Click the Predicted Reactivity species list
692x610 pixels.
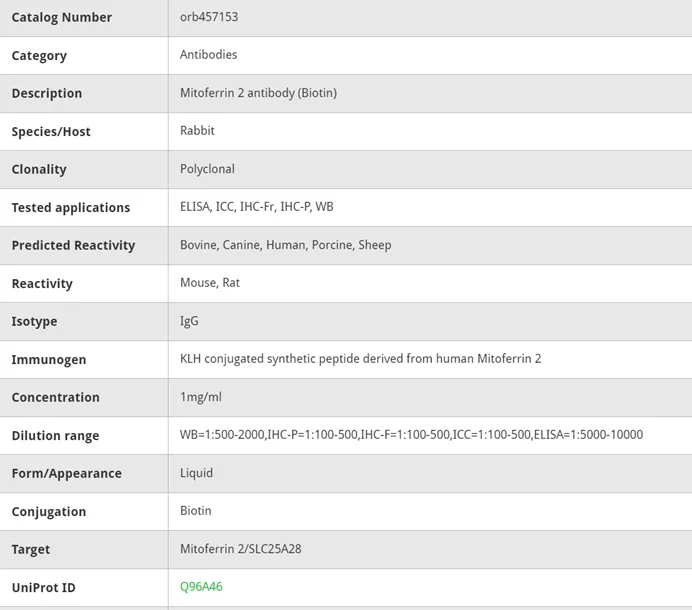click(x=286, y=245)
